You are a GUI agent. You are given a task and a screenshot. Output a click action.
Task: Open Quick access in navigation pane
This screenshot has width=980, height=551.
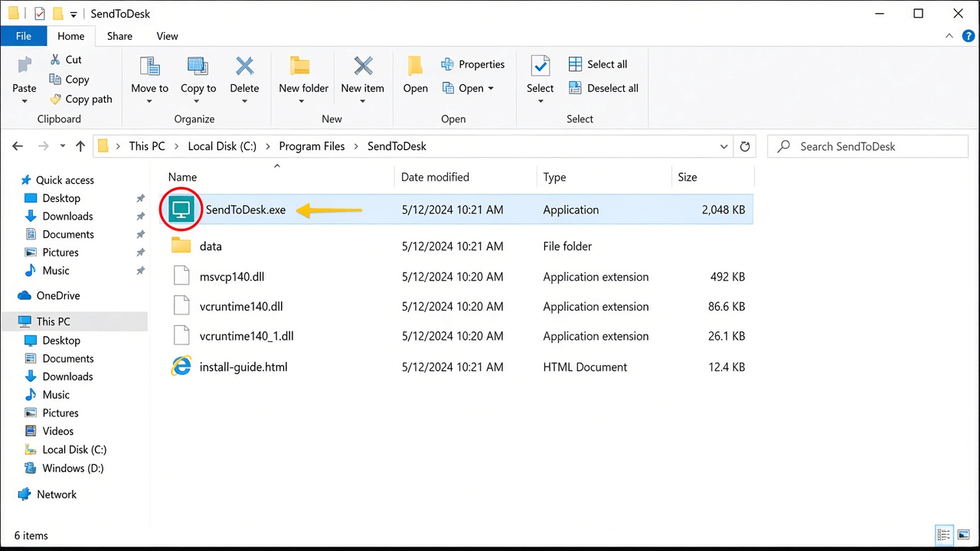pyautogui.click(x=65, y=180)
